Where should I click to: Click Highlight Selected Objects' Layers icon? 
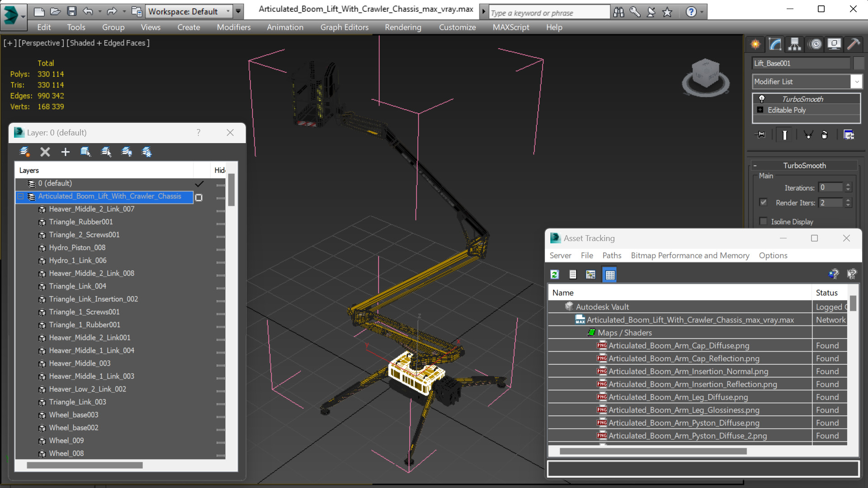(106, 152)
